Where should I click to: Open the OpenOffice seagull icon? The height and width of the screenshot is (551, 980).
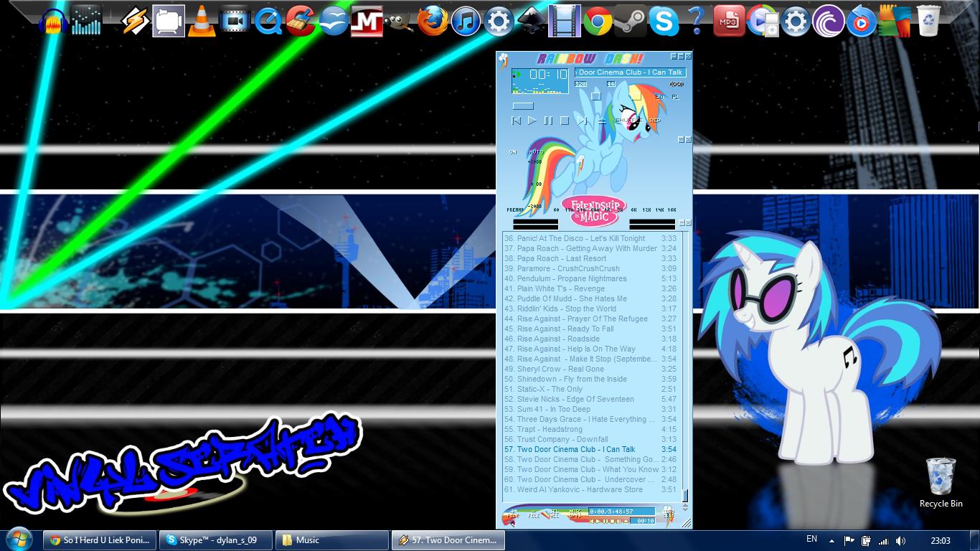[x=334, y=22]
